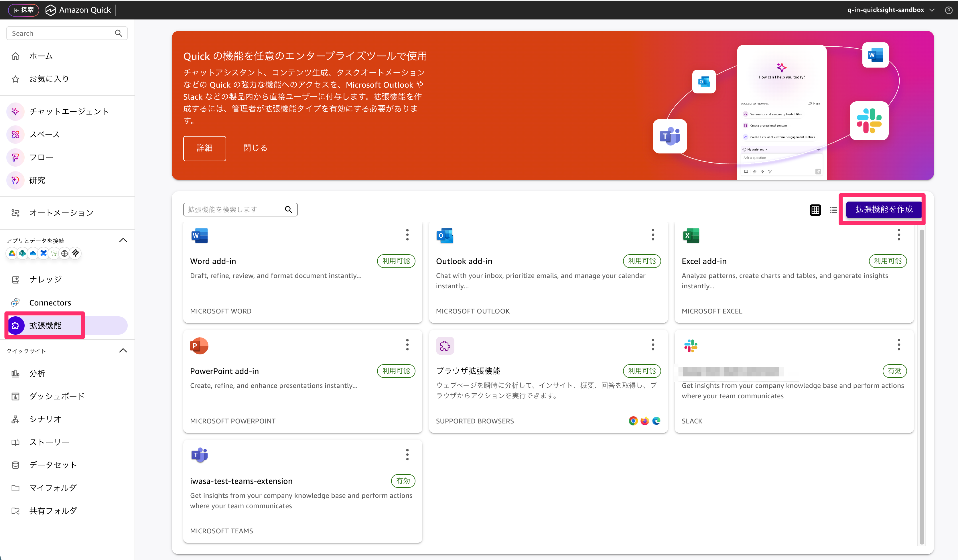Open iwasa-test-teams-extension options menu
The width and height of the screenshot is (958, 560).
click(x=407, y=454)
